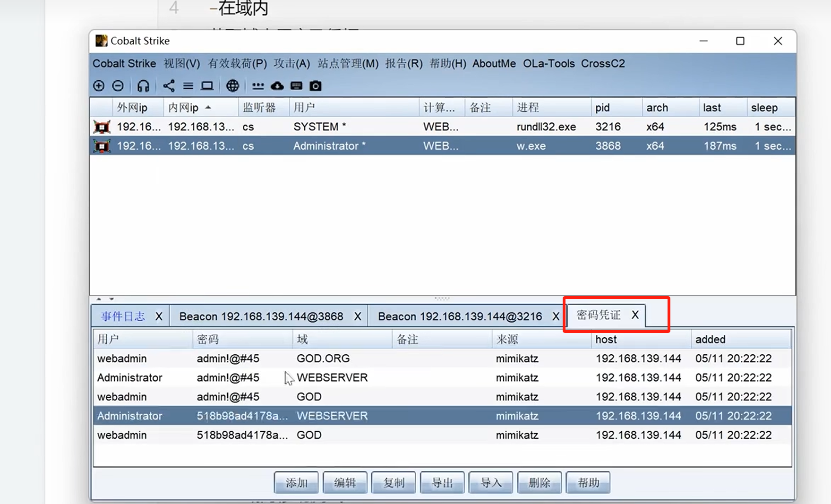The height and width of the screenshot is (504, 831).
Task: Switch to pivot graph view icon
Action: [x=169, y=86]
